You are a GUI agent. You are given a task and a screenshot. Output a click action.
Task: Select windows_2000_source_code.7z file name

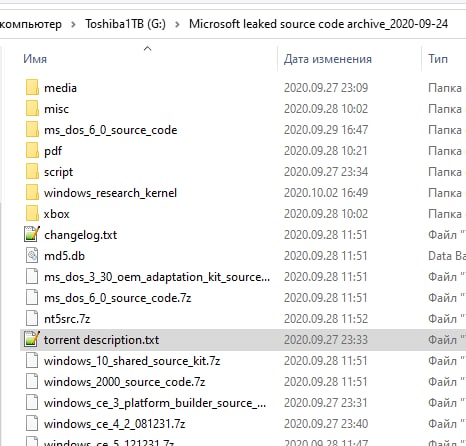click(124, 382)
